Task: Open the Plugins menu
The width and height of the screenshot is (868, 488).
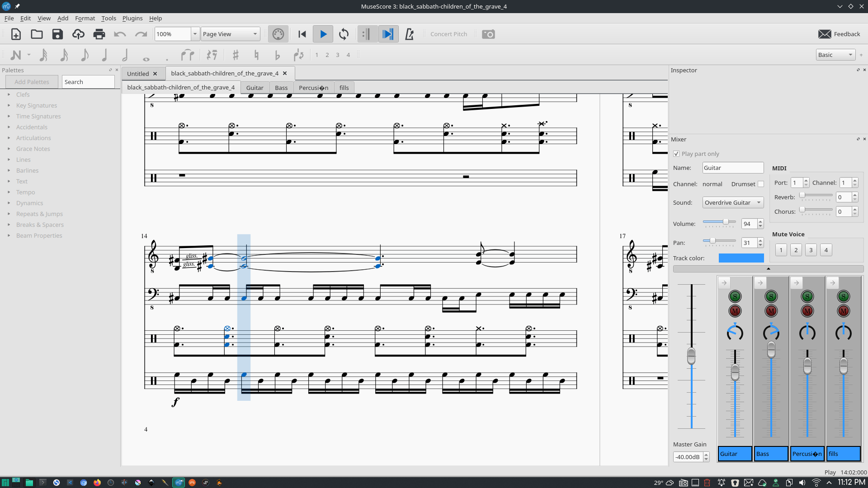Action: [x=132, y=18]
